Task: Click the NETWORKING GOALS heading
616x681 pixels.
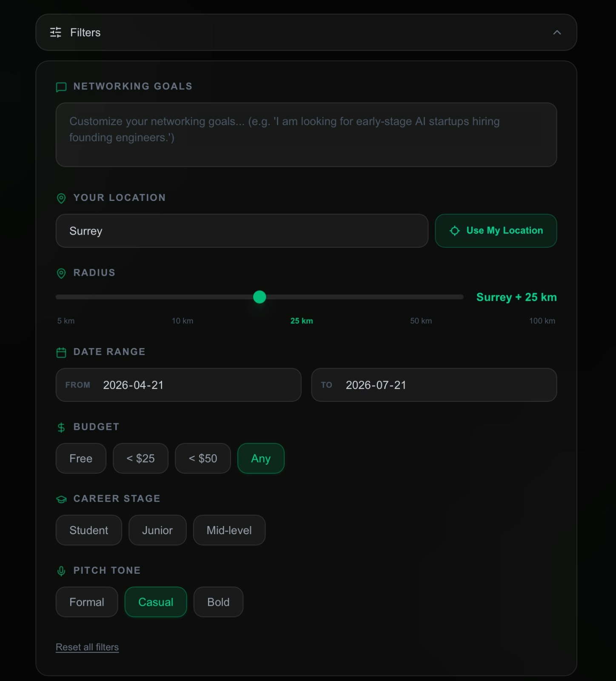Action: pyautogui.click(x=133, y=86)
